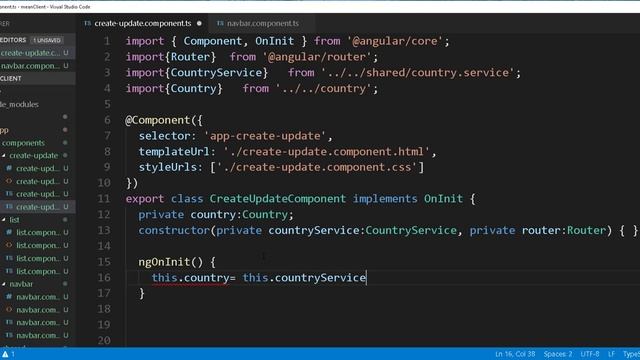Open the navbar.com CSS file with # icon

coord(38,297)
